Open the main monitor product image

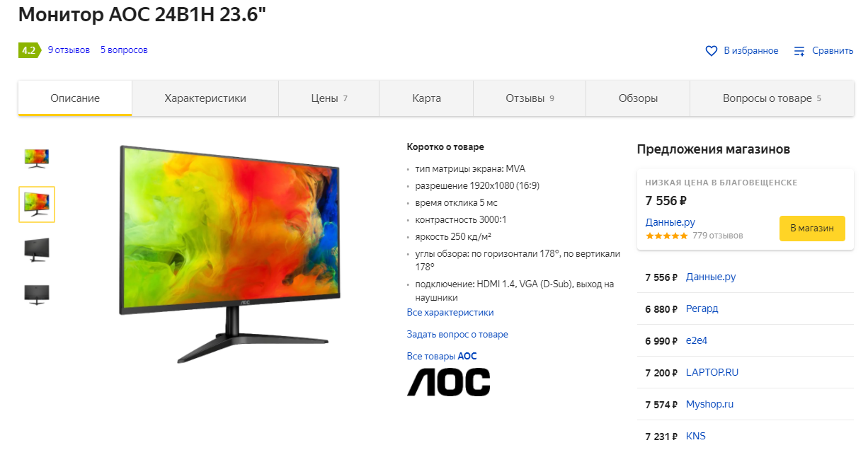[230, 253]
